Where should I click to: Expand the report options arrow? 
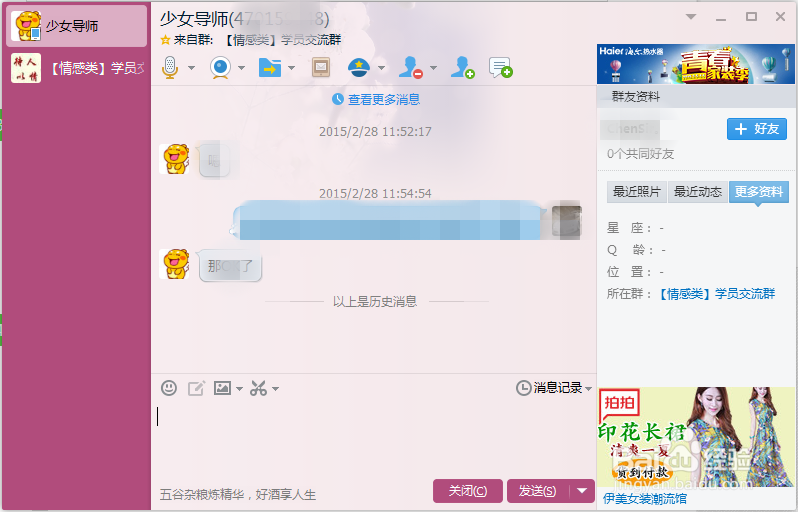point(381,68)
